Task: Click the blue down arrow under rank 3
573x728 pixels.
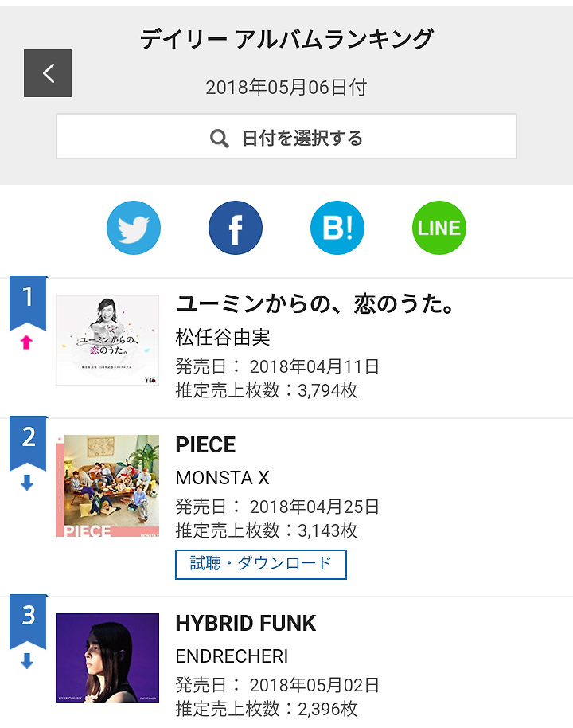Action: [27, 662]
